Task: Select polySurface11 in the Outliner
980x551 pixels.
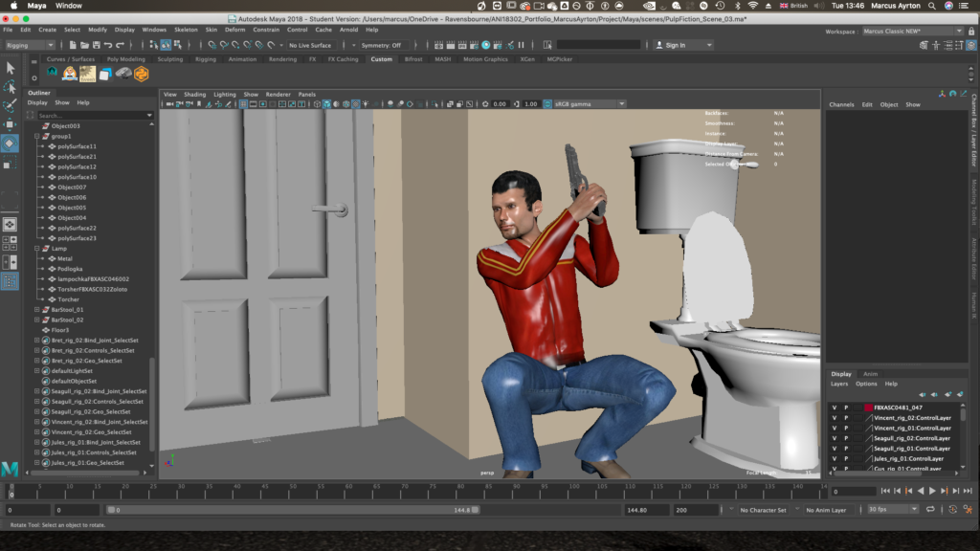Action: (77, 146)
